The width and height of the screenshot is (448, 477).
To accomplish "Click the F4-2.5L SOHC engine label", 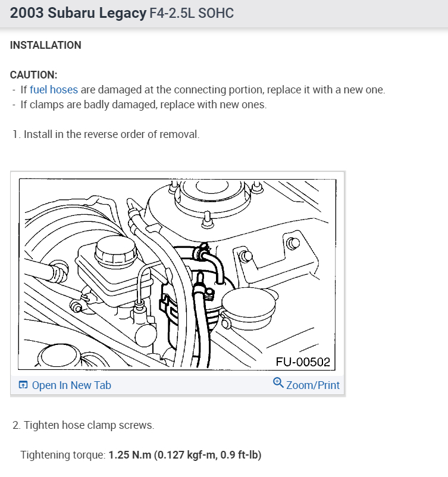I will 192,13.
